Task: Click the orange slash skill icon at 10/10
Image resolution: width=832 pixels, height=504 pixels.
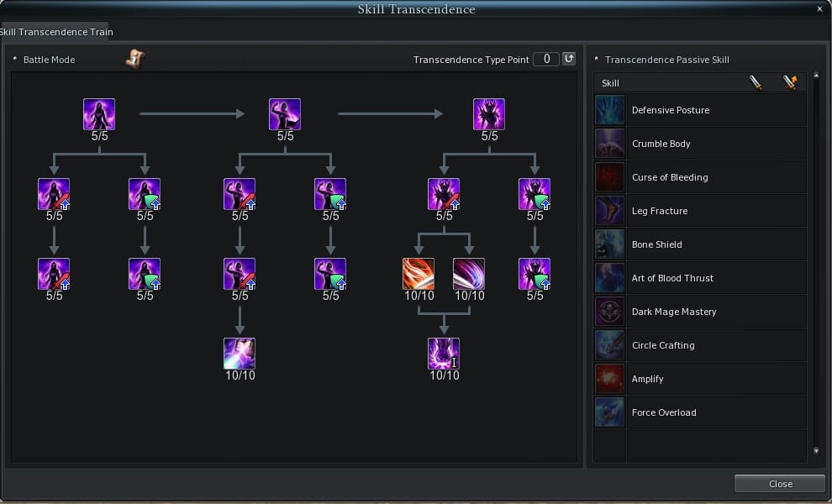Action: [x=419, y=274]
